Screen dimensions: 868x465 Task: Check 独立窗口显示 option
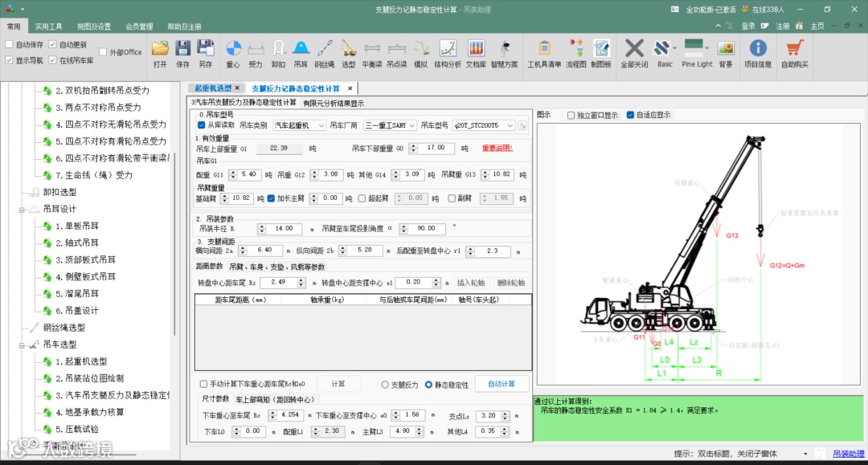point(571,115)
